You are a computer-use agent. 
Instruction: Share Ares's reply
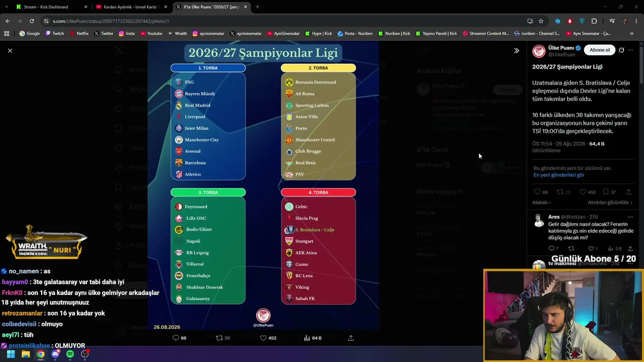point(629,248)
